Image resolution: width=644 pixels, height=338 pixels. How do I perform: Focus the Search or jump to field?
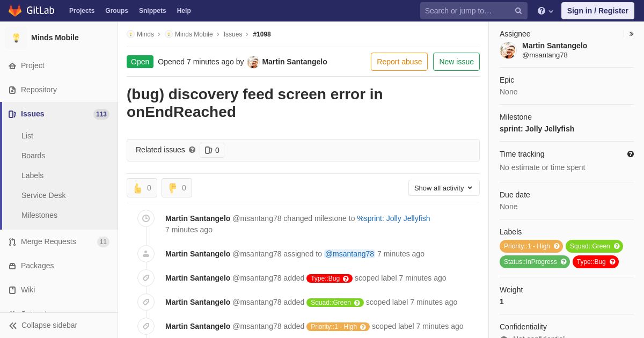tap(474, 11)
